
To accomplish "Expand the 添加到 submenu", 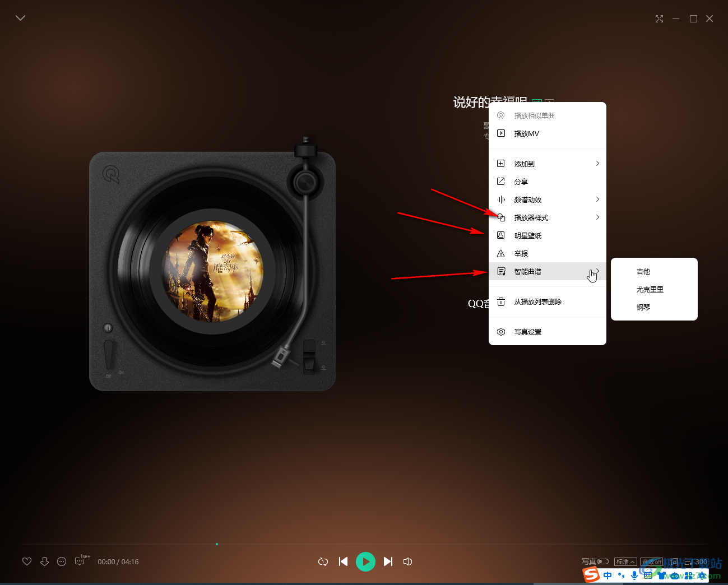I will pos(548,164).
